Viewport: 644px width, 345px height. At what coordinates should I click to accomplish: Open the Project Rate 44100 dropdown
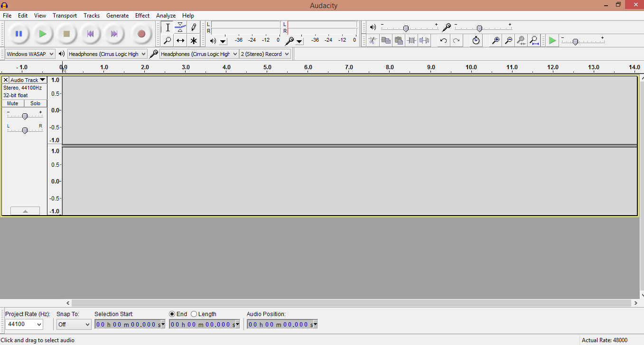[24, 324]
